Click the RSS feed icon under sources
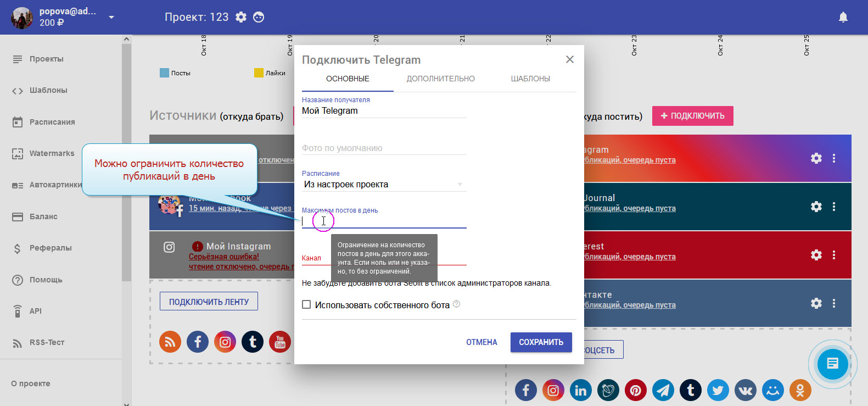Image resolution: width=868 pixels, height=406 pixels. tap(170, 342)
